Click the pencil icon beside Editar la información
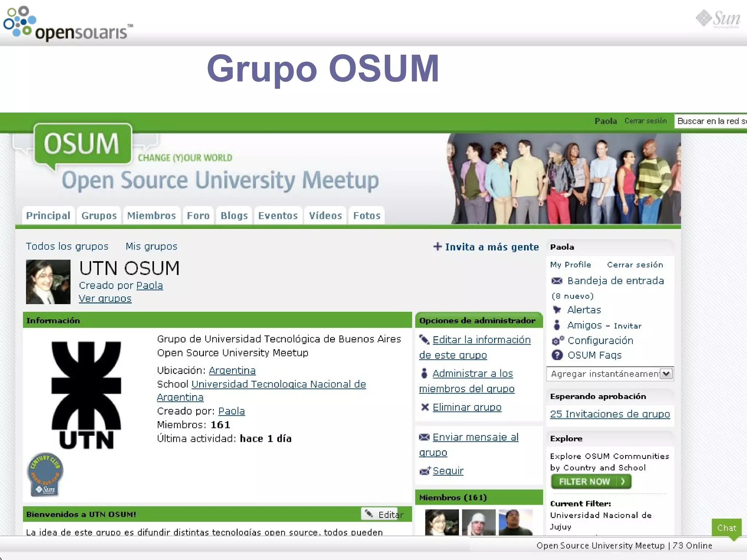 click(424, 340)
